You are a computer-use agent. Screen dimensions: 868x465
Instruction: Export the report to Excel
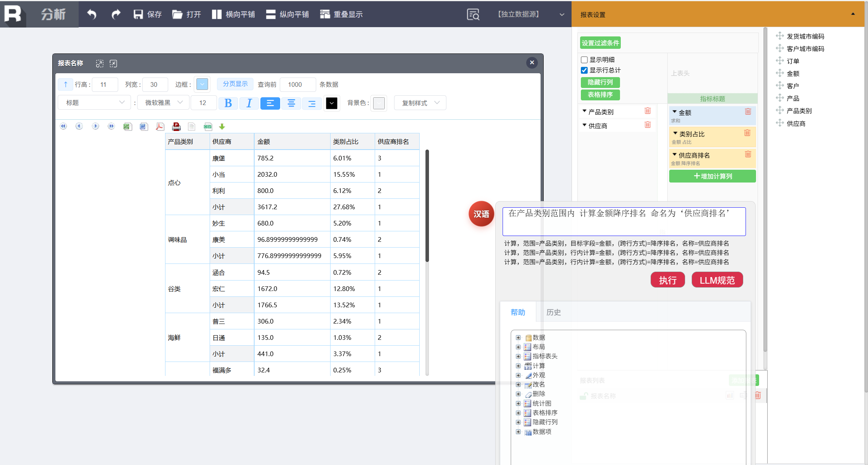click(x=127, y=127)
